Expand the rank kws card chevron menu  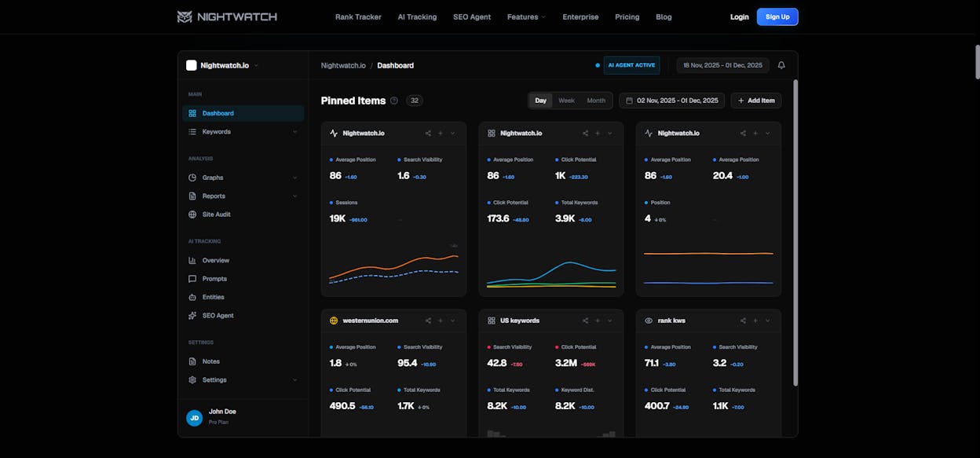[x=768, y=321]
